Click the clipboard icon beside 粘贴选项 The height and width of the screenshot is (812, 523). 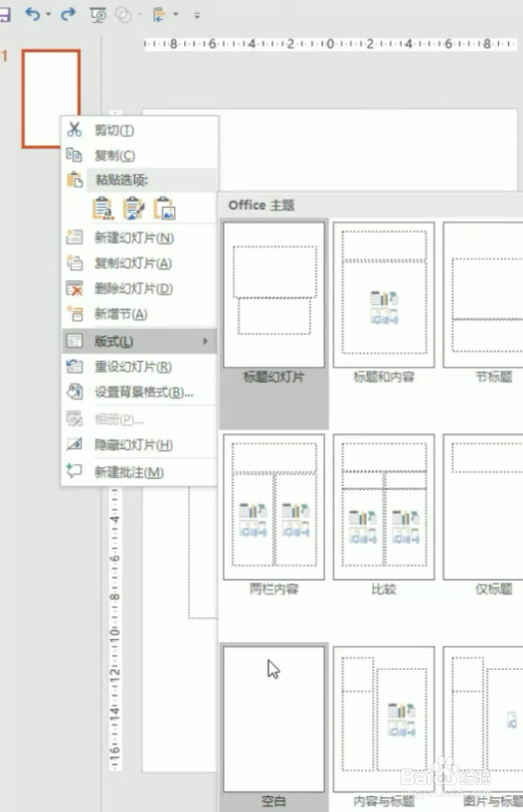(75, 180)
